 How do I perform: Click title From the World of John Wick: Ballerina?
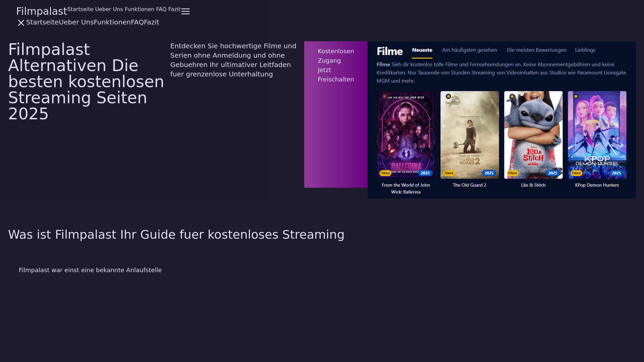pos(406,188)
